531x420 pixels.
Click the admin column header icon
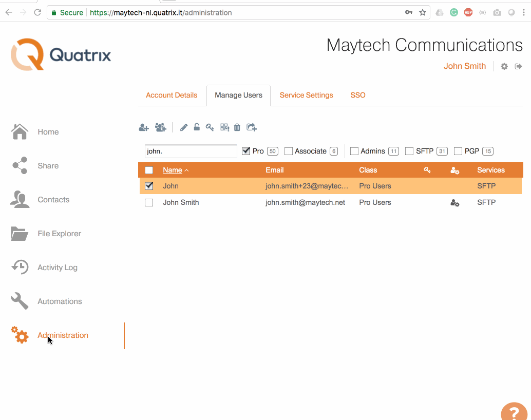click(x=455, y=170)
